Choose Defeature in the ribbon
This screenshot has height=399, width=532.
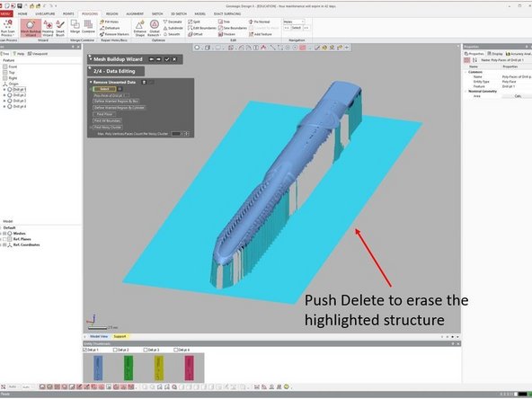pos(110,28)
